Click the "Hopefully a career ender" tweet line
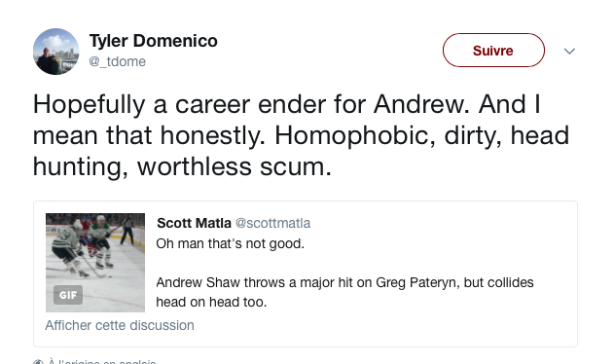Viewport: 614px width, 364px height. pos(287,104)
